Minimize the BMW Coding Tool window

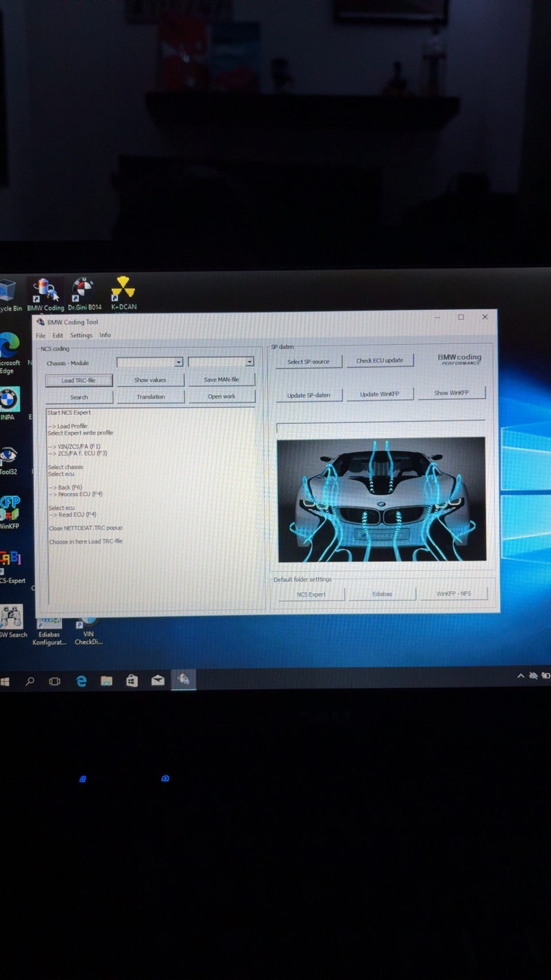(x=437, y=317)
